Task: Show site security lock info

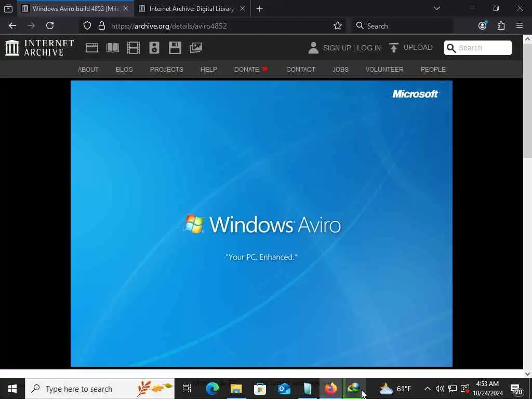Action: point(101,26)
